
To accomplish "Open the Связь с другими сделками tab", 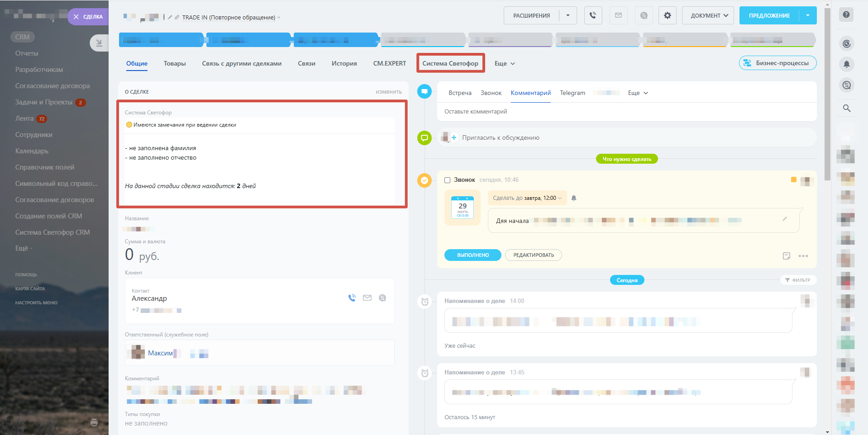I will click(x=242, y=63).
